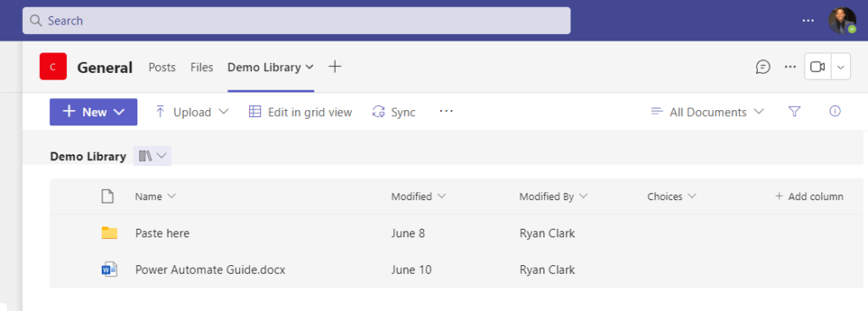Click the Word icon for Power Automate Guide
This screenshot has height=311, width=868.
(109, 269)
